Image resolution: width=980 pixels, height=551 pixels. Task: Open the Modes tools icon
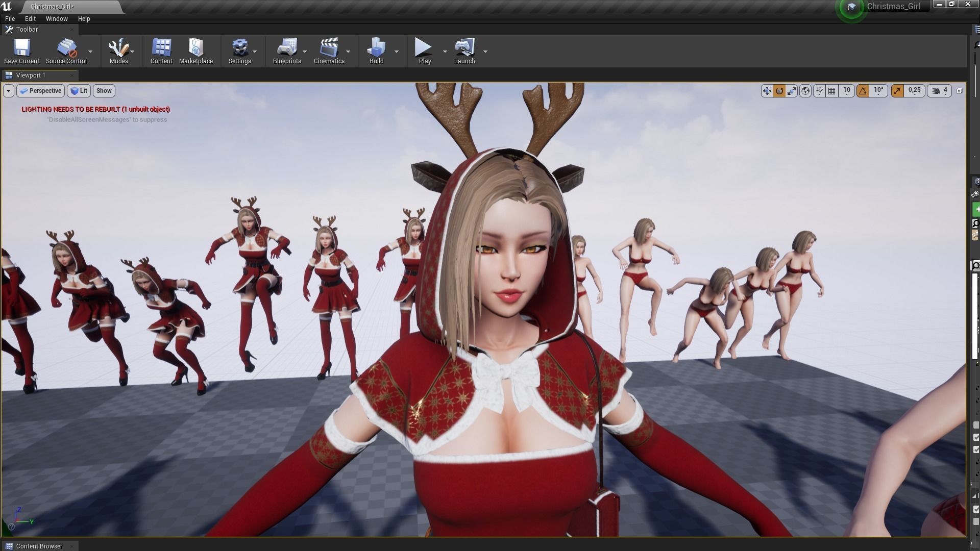click(x=118, y=47)
